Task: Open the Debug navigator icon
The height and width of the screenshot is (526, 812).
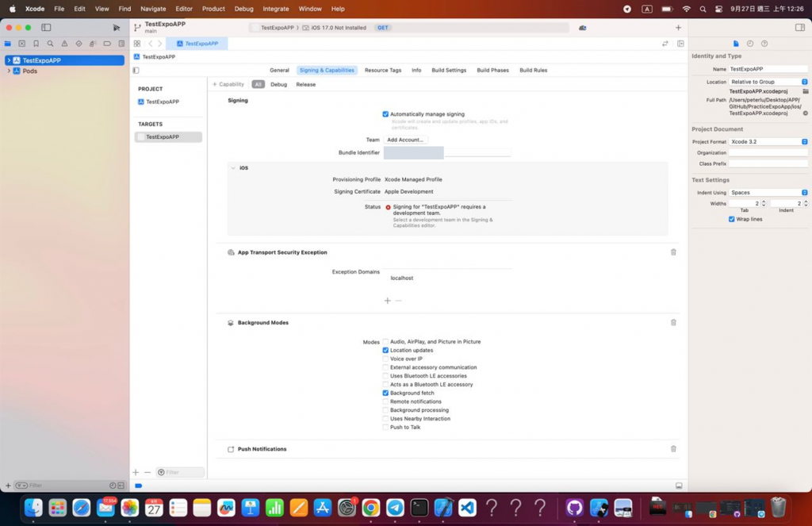Action: (93, 44)
